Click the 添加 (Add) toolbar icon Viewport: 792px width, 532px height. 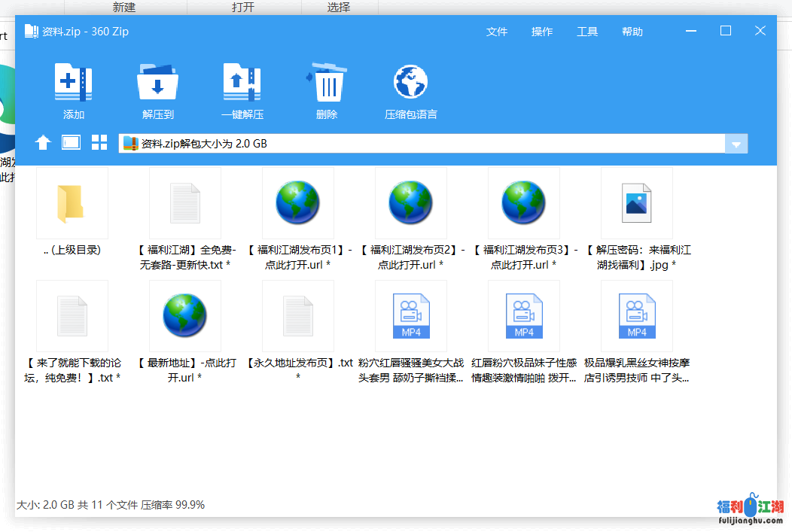coord(73,84)
